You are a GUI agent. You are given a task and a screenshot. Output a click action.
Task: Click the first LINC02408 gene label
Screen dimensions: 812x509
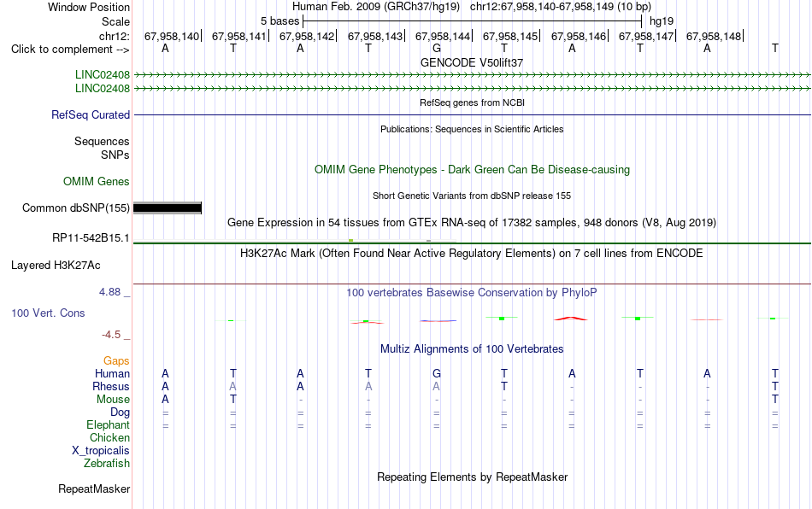103,75
